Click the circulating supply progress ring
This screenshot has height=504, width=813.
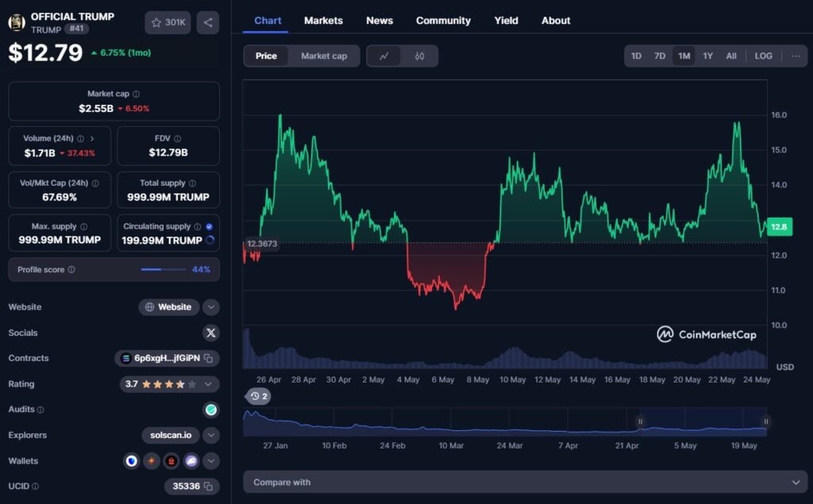click(x=210, y=240)
